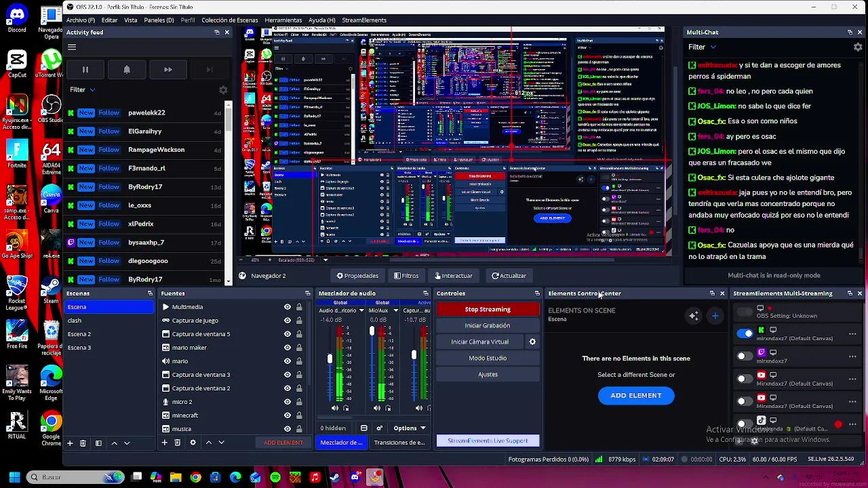Expand the Multi-Chat Filter dropdown
Image resolution: width=868 pixels, height=488 pixels.
pos(702,47)
